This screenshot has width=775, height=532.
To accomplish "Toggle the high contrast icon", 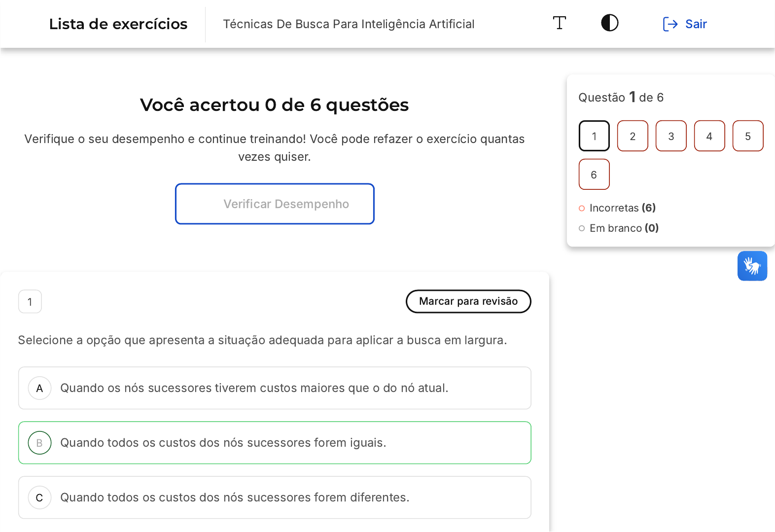I will (x=609, y=23).
